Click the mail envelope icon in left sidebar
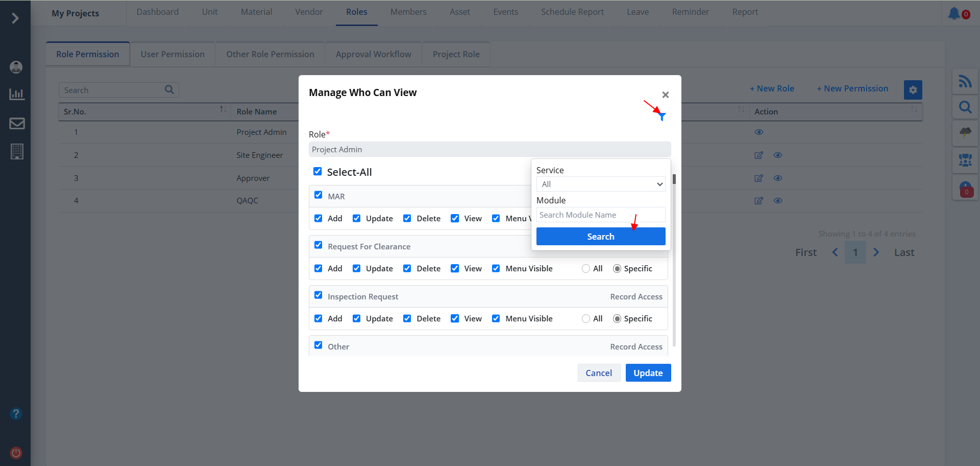The height and width of the screenshot is (466, 980). click(x=17, y=124)
